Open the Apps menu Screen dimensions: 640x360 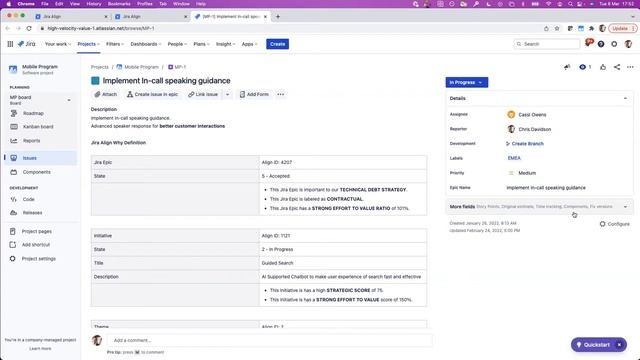[x=249, y=44]
